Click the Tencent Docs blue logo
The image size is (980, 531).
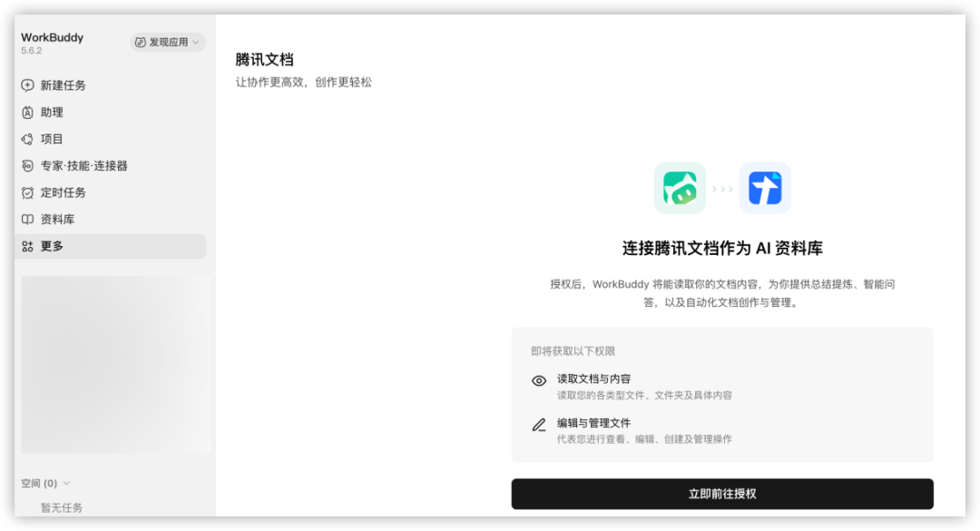point(765,188)
